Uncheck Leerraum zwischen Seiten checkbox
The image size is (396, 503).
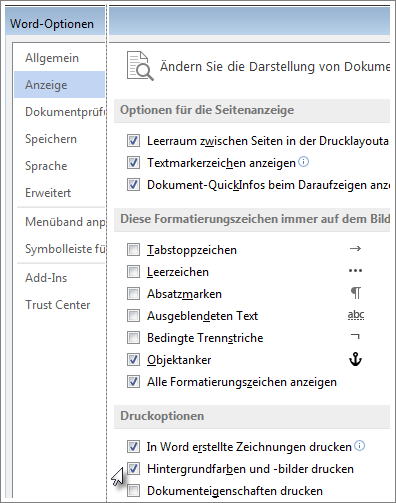133,141
